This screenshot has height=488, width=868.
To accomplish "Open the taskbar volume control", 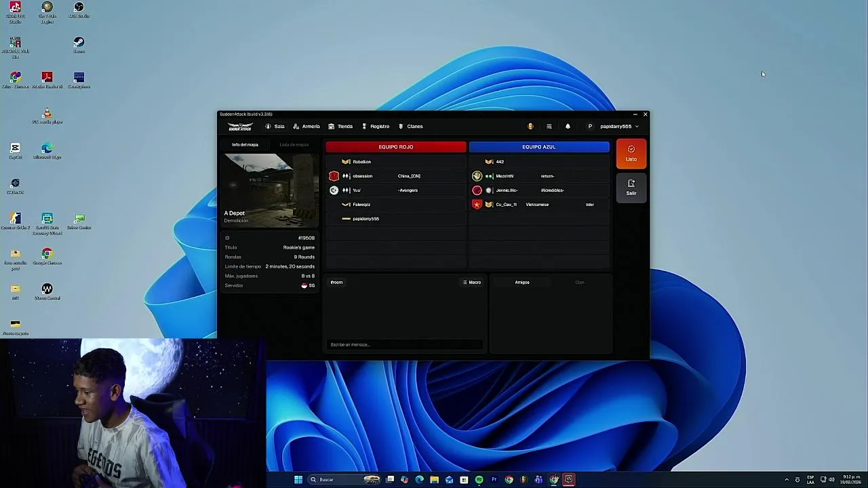I will click(x=831, y=480).
